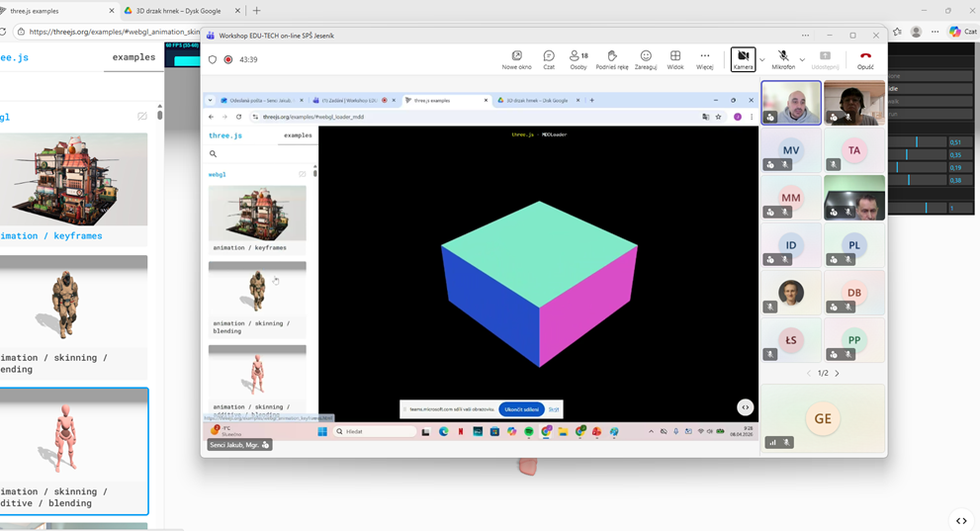Open a new browser tab with plus
980x531 pixels.
point(256,11)
